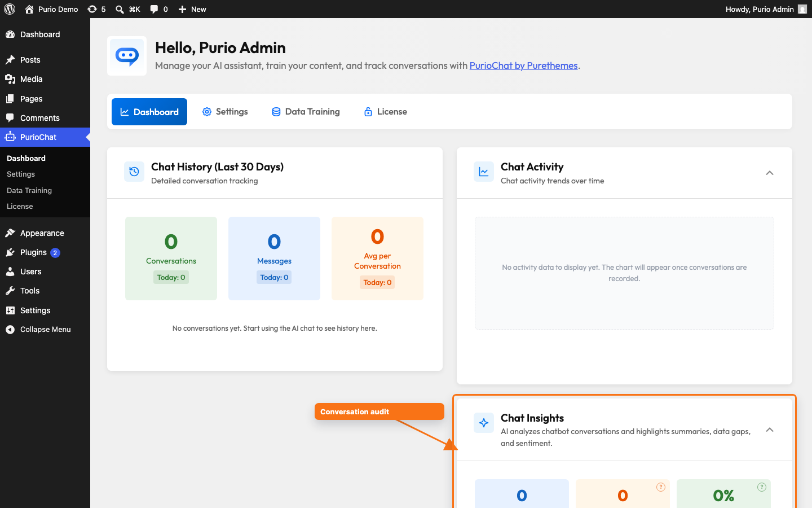812x508 pixels.
Task: Click the Chat Insights title
Action: pyautogui.click(x=532, y=418)
